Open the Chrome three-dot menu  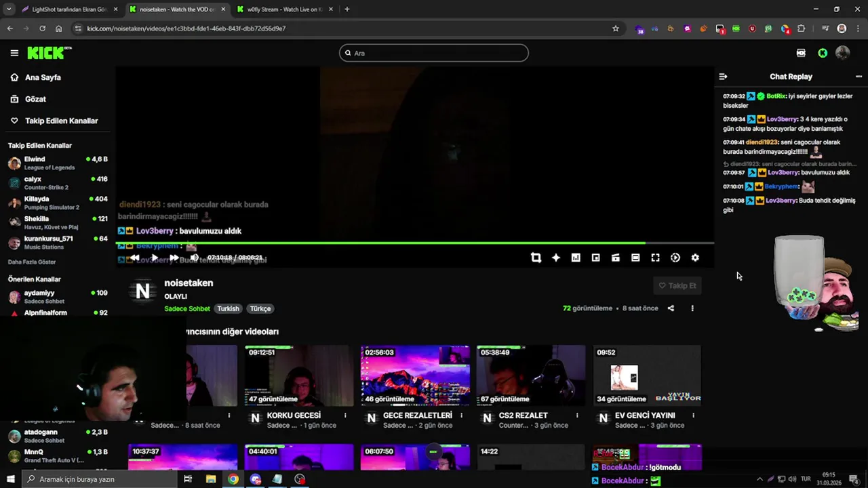[858, 28]
